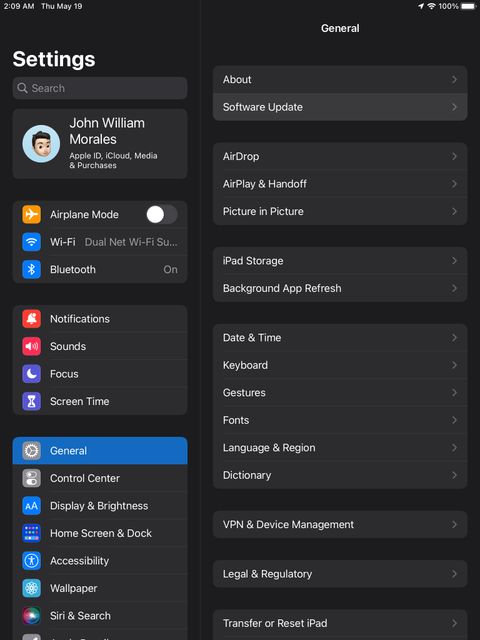Select Accessibility in the sidebar
The width and height of the screenshot is (480, 640).
100,561
